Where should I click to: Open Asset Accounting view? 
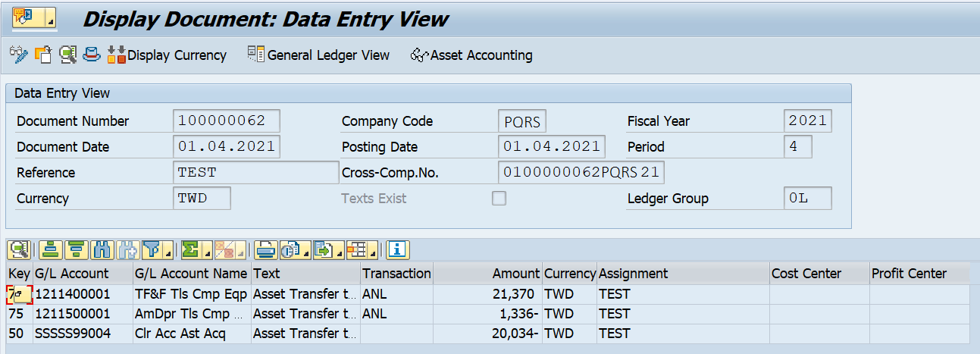click(471, 55)
